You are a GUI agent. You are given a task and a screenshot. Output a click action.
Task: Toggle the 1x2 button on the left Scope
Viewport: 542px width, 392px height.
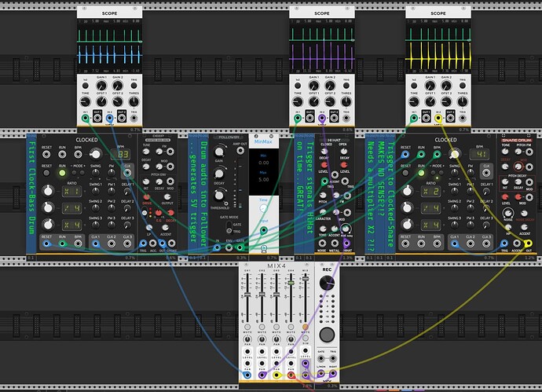[x=86, y=86]
